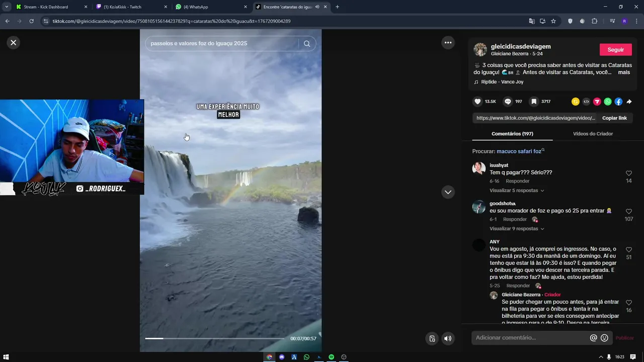
Task: Open gleicidicasdeviagem avatar thumbnail
Action: pyautogui.click(x=480, y=50)
